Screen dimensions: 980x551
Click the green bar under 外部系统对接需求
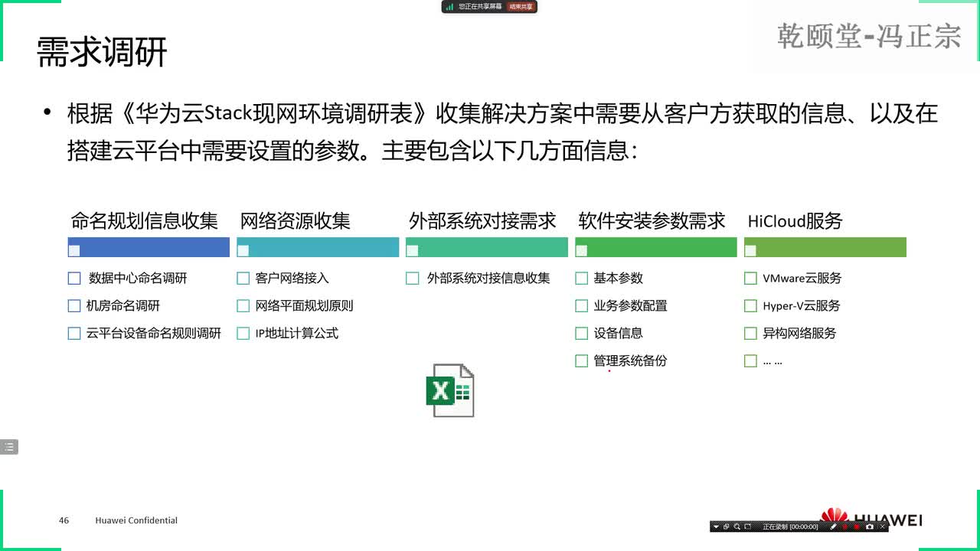click(x=487, y=247)
